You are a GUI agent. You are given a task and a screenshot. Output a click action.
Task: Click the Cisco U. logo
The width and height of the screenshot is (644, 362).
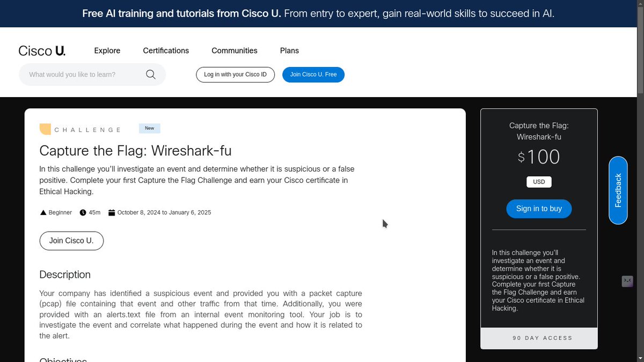[x=42, y=50]
